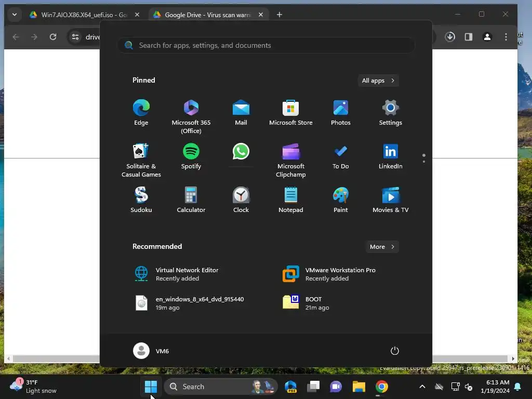Open Settings from pinned apps

391,113
